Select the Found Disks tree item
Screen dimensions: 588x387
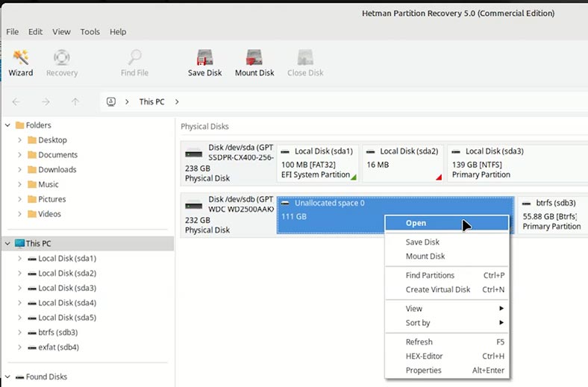pyautogui.click(x=42, y=377)
